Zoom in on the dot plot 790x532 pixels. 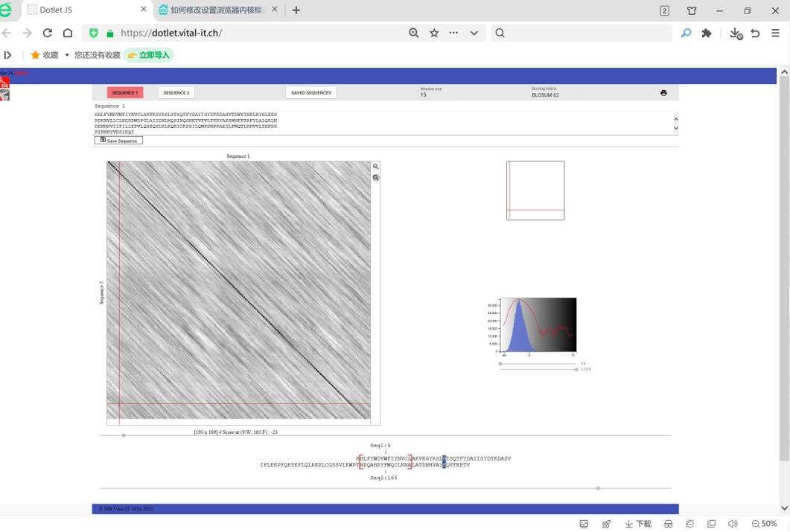pyautogui.click(x=376, y=167)
